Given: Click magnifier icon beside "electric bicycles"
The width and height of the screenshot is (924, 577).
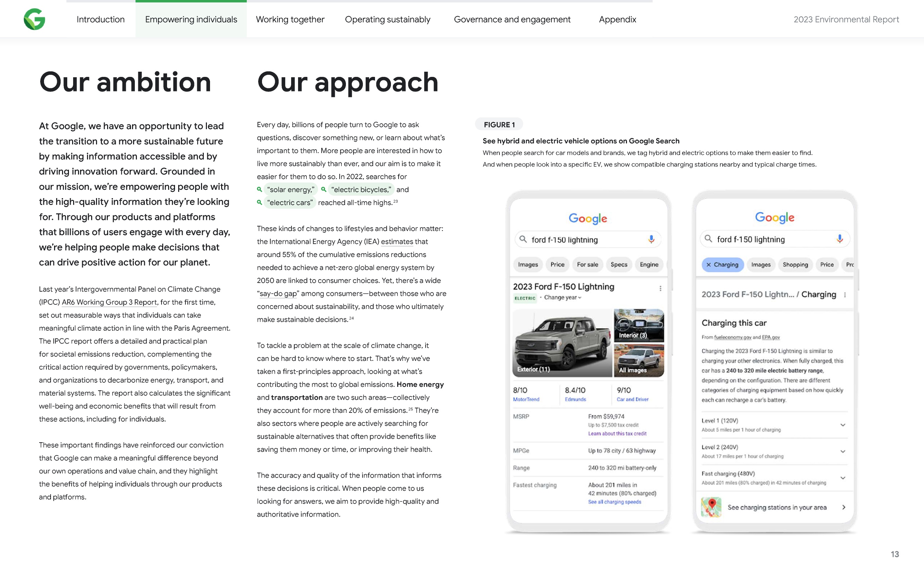Looking at the screenshot, I should point(324,189).
